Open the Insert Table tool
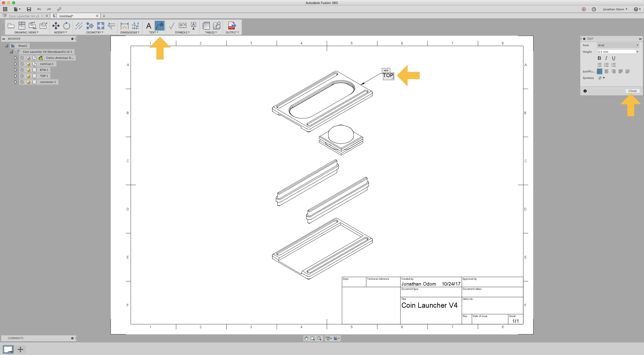This screenshot has height=355, width=644. point(206,26)
